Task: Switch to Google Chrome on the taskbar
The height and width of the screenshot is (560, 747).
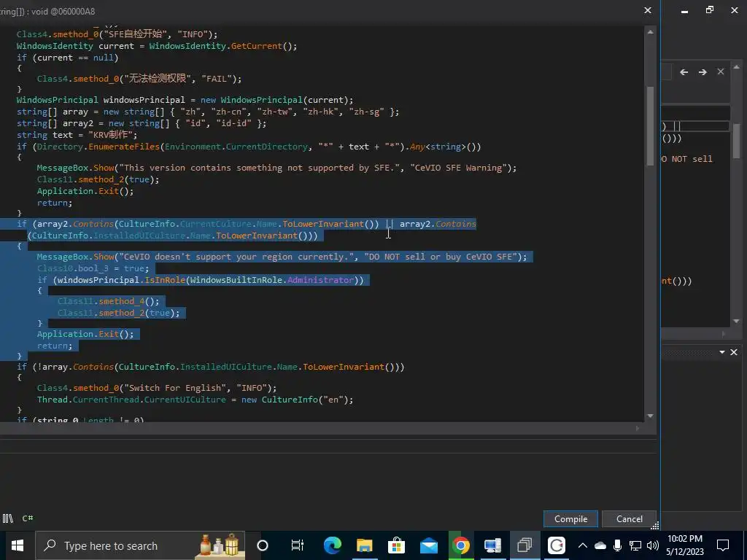Action: point(461,545)
